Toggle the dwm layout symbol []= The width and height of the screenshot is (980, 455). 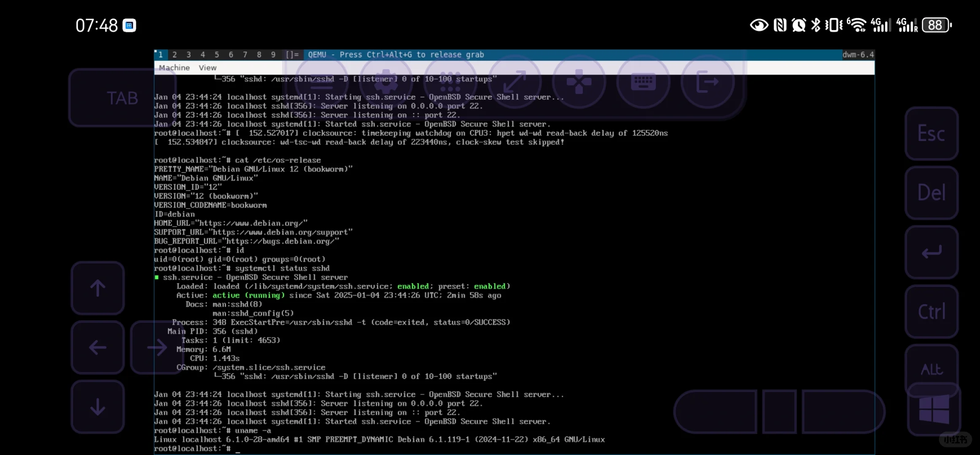tap(292, 55)
